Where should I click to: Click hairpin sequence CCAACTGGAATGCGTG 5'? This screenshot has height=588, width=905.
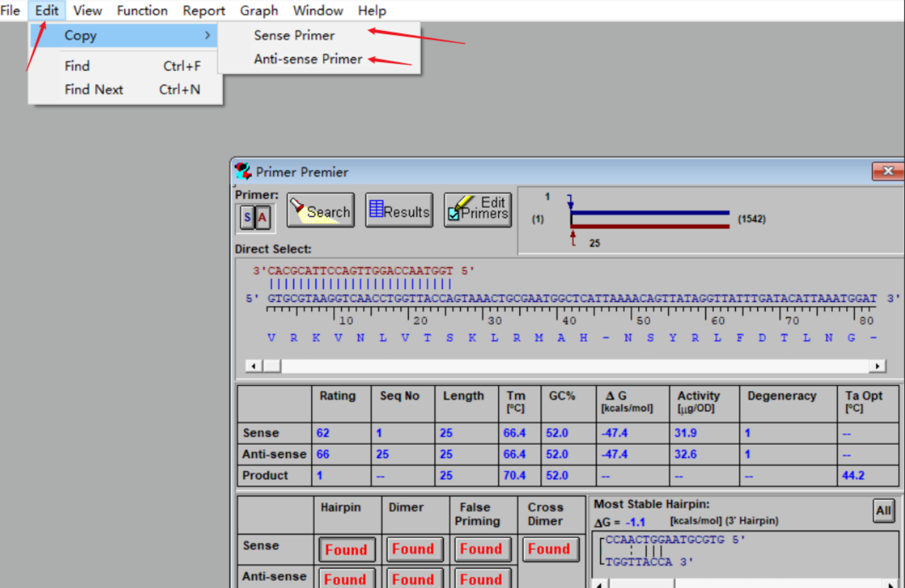point(675,540)
